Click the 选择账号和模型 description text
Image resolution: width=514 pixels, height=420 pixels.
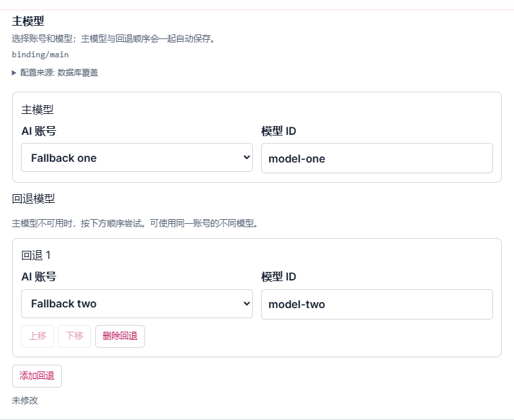click(x=114, y=38)
